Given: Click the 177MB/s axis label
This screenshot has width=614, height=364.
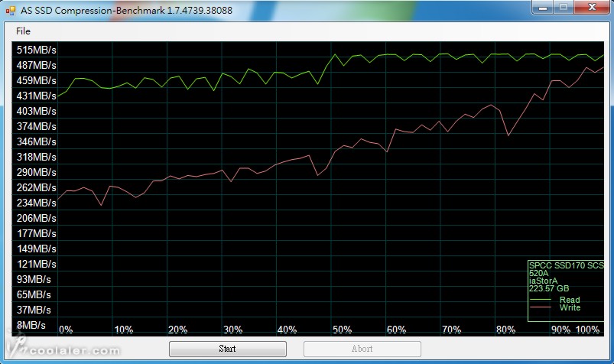Looking at the screenshot, I should (x=37, y=233).
